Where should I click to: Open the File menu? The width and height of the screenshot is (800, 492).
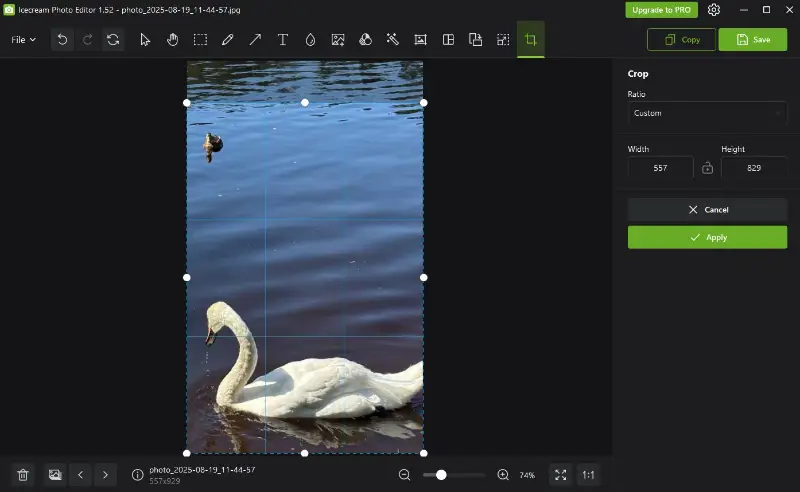23,40
